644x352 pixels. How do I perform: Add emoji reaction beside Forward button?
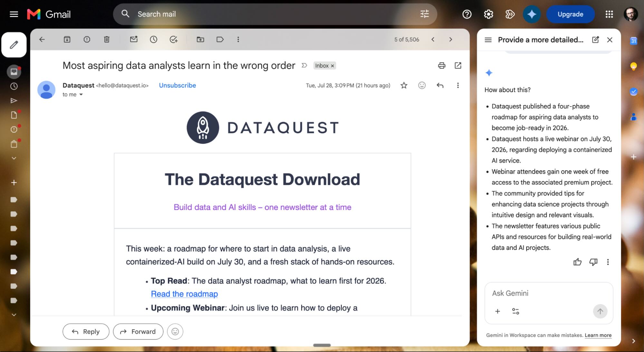point(175,332)
